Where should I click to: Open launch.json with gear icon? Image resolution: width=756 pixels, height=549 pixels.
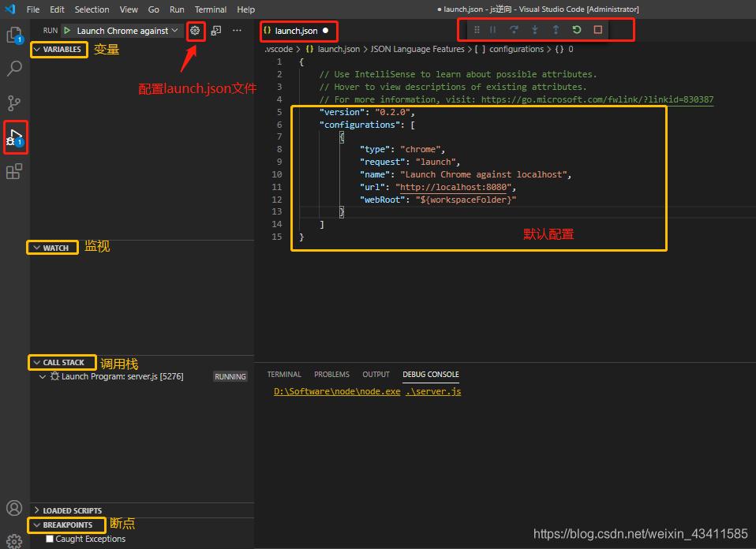[195, 30]
